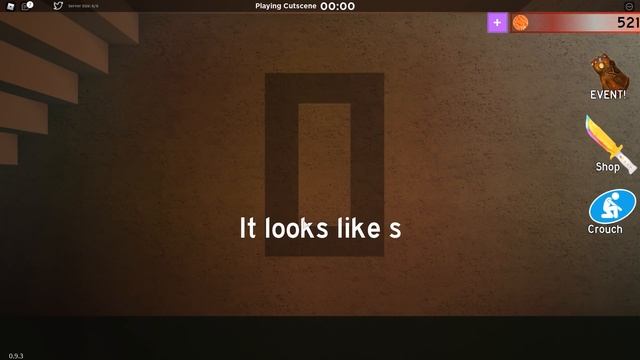
Task: Click the server size text
Action: pos(83,6)
